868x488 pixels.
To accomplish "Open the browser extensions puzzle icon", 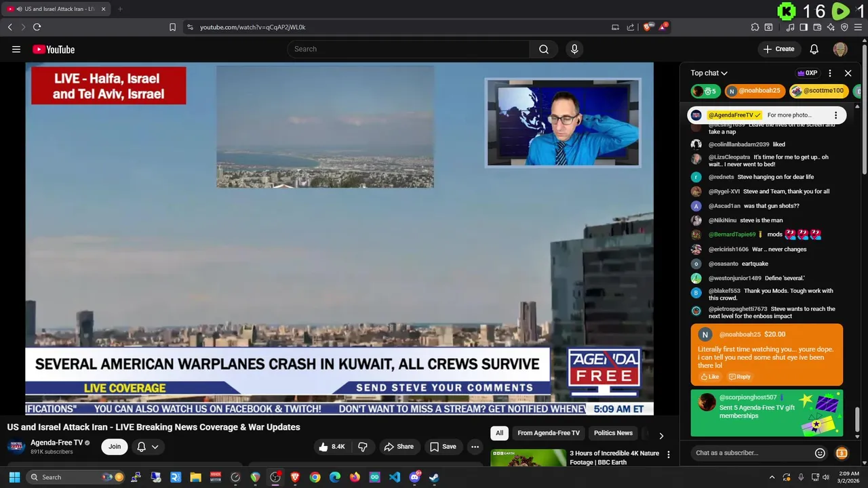I will tap(755, 27).
